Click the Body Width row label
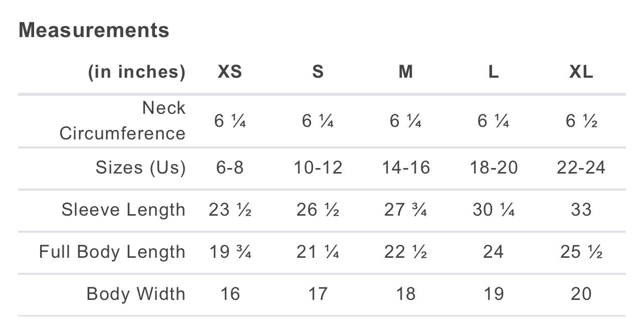 (x=136, y=294)
